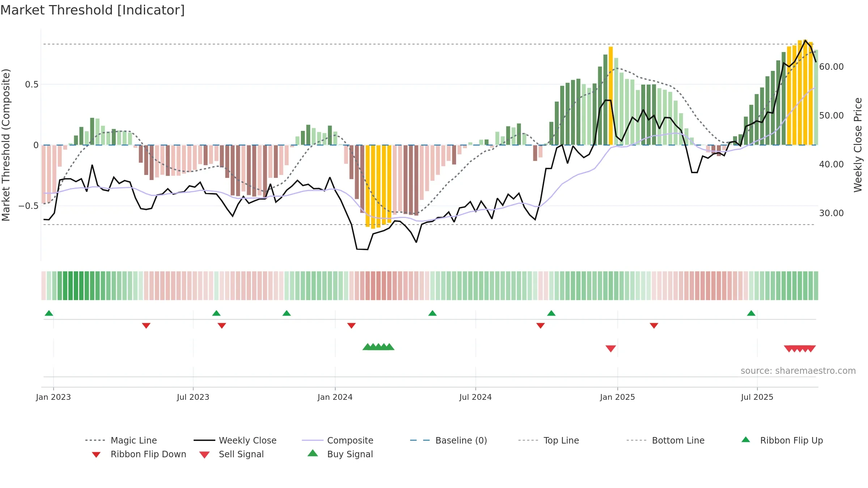Image resolution: width=868 pixels, height=488 pixels.
Task: Click the ribbon flip down marker near September 2024
Action: (x=540, y=326)
